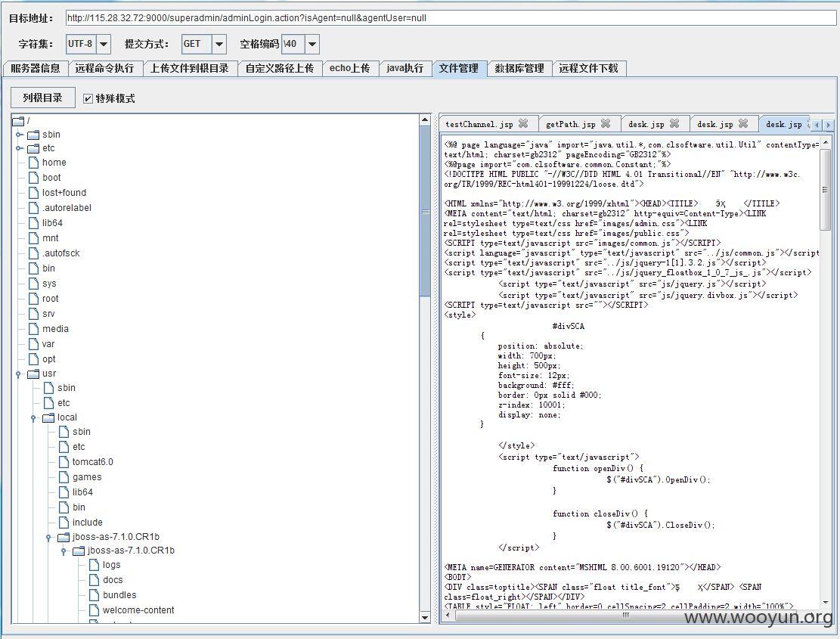Close the getPath.jsp editor tab

tap(606, 123)
